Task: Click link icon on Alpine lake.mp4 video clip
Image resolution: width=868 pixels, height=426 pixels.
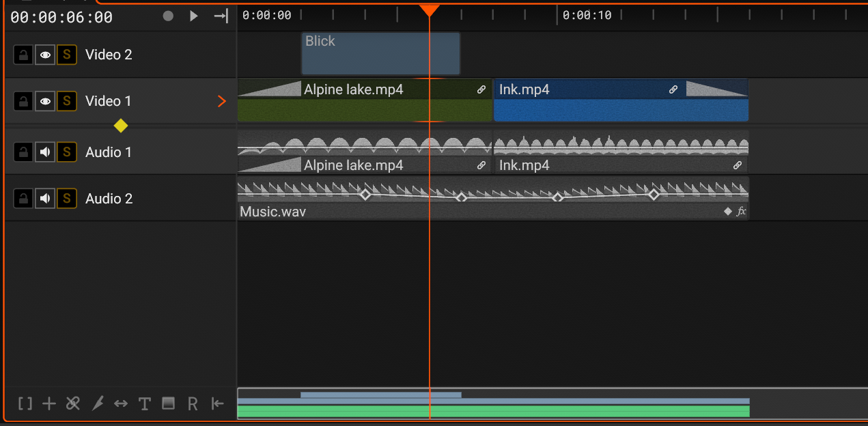Action: (x=481, y=89)
